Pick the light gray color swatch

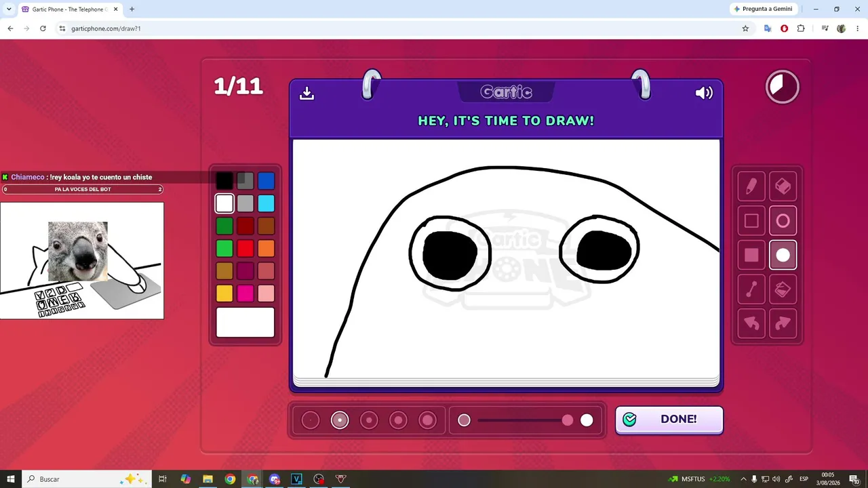(245, 203)
